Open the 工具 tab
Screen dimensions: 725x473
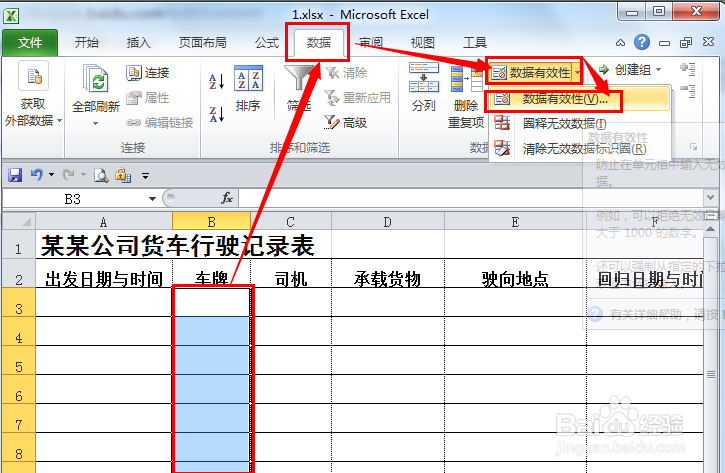[x=475, y=43]
